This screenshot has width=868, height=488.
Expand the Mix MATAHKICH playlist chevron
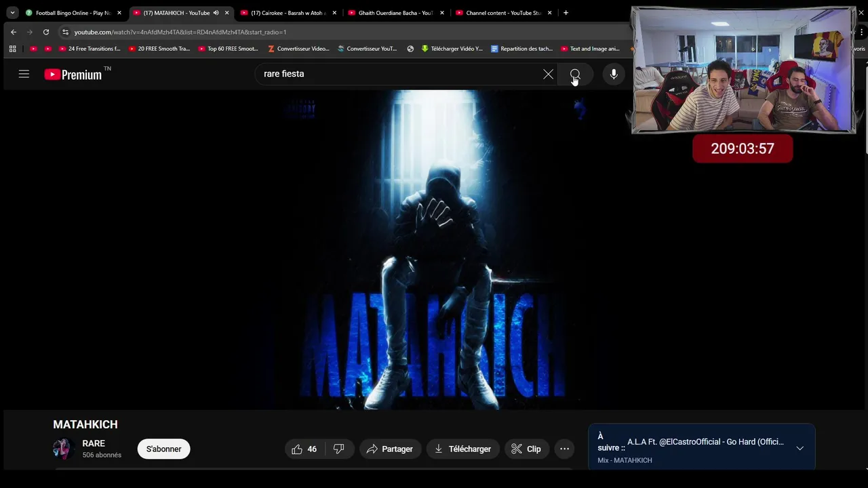800,448
